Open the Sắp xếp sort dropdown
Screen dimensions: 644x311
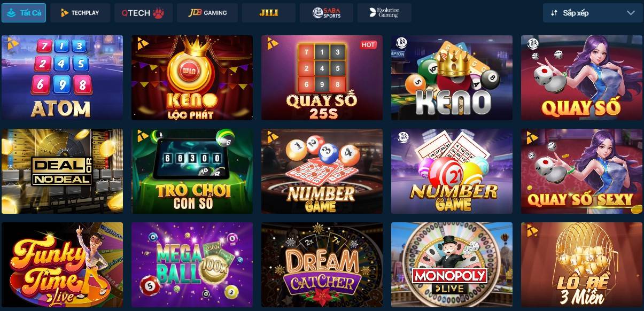click(593, 13)
